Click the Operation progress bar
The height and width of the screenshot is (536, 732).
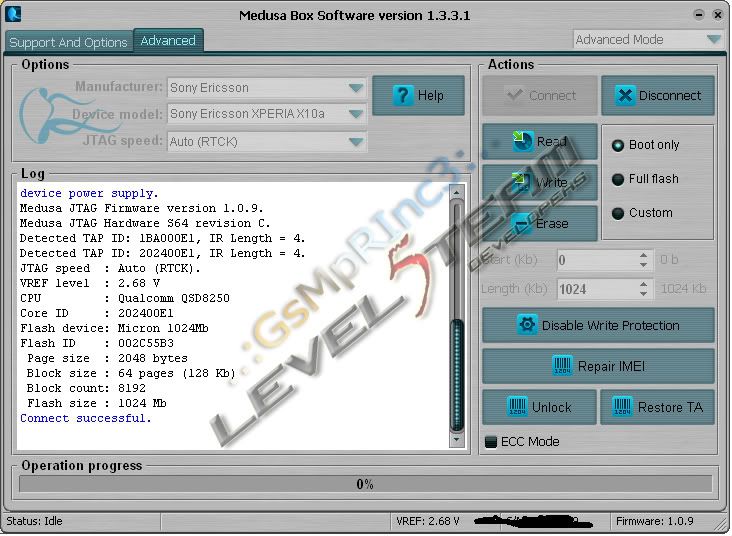366,484
